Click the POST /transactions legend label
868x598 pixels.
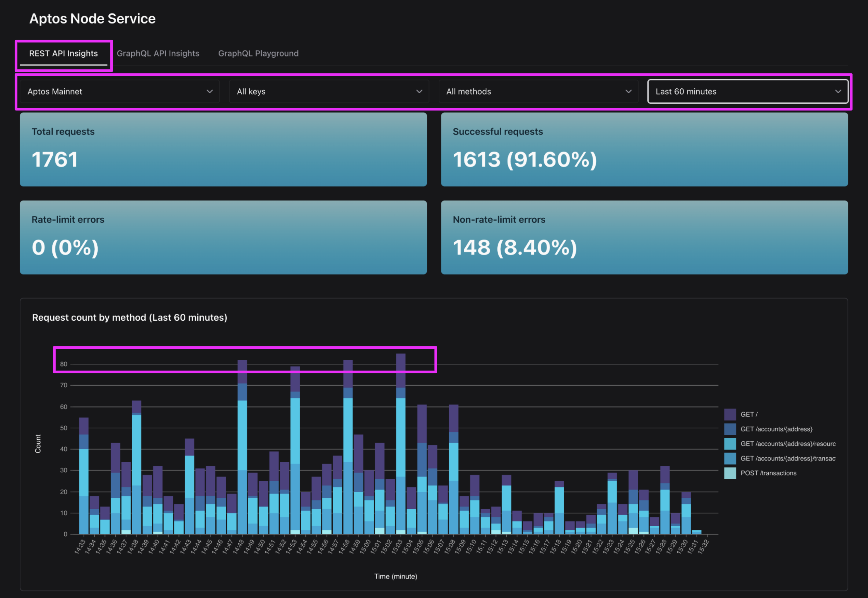pyautogui.click(x=768, y=473)
